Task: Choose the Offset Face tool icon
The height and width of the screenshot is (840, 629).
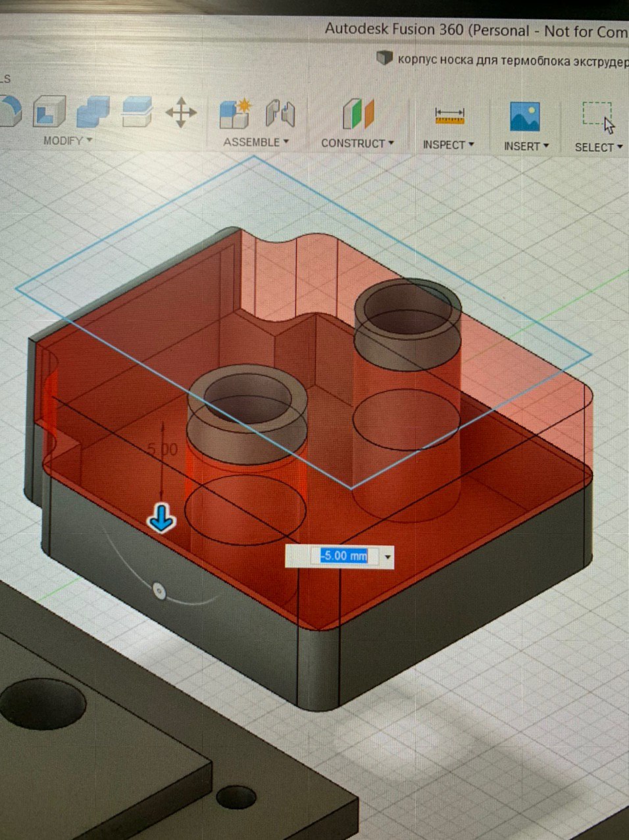Action: (137, 111)
